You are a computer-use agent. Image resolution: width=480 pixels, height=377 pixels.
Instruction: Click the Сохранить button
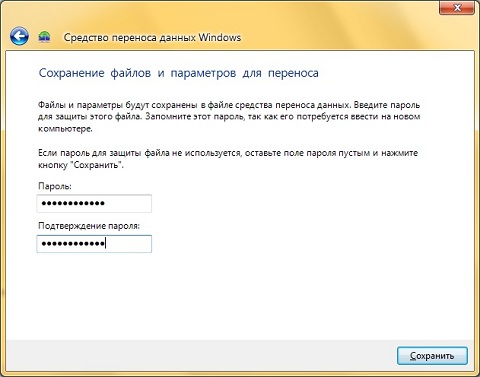[x=432, y=356]
